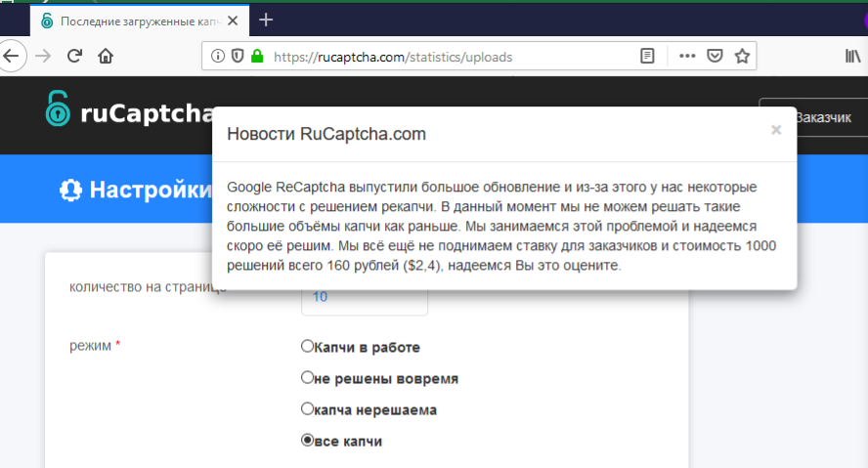Image resolution: width=868 pixels, height=468 pixels.
Task: Go back with the browser back arrow
Action: [x=11, y=56]
